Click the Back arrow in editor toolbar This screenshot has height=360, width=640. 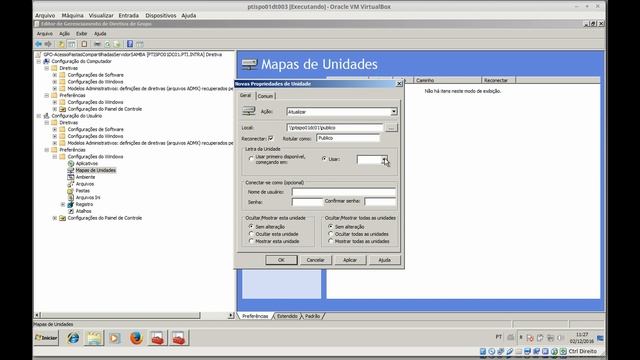pos(38,44)
